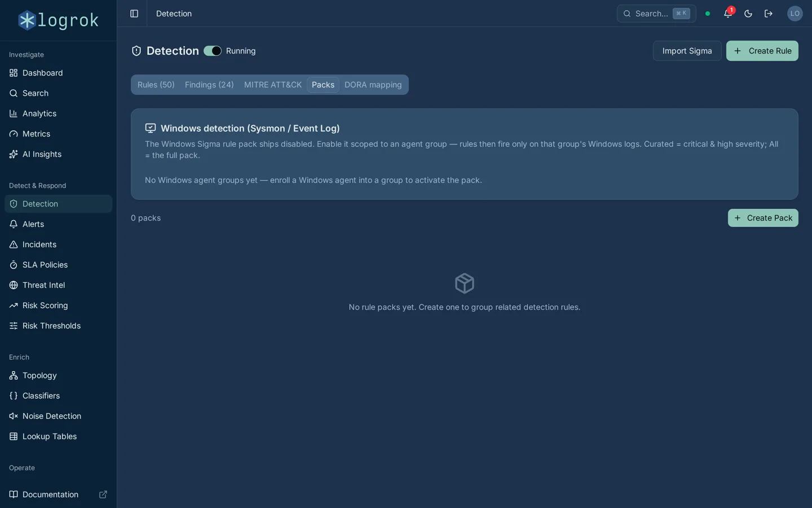This screenshot has width=812, height=508.
Task: Click Create Rule button
Action: 762,51
